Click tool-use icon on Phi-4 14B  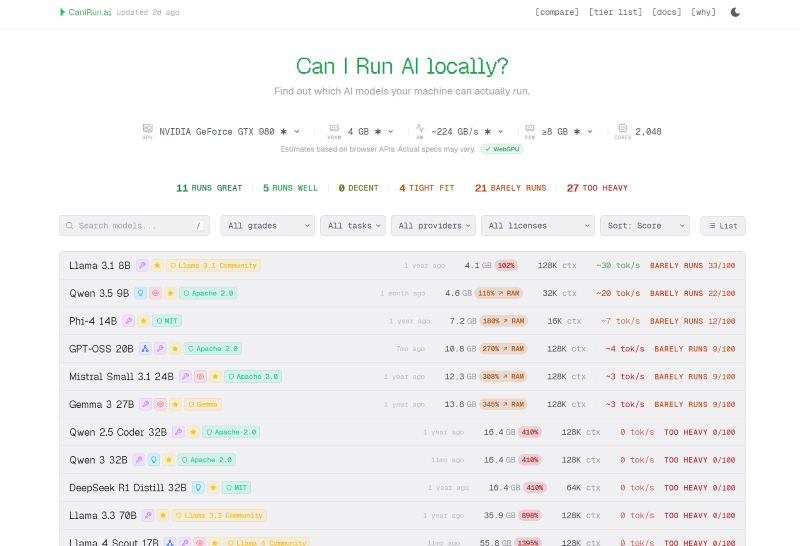(x=129, y=321)
